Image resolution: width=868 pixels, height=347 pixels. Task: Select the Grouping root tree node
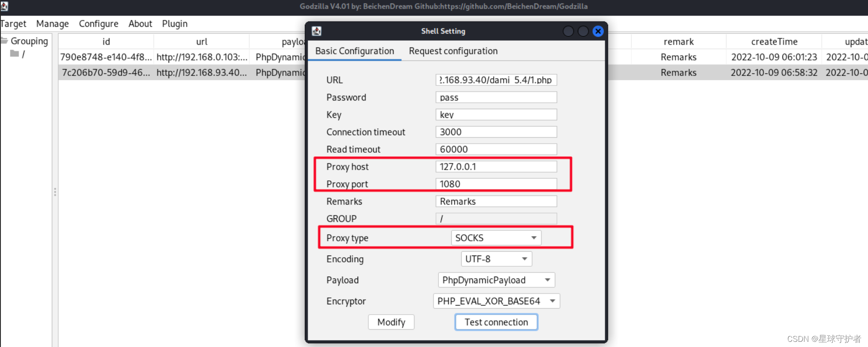click(x=25, y=41)
